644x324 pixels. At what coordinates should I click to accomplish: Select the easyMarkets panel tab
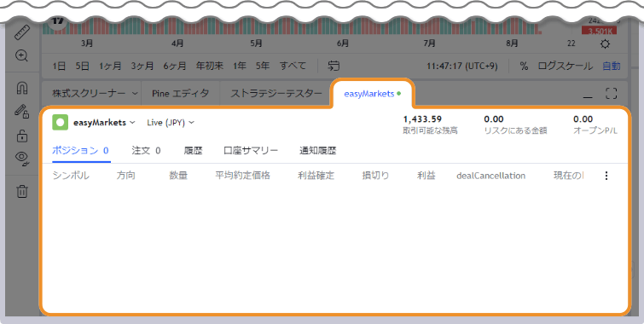(372, 94)
